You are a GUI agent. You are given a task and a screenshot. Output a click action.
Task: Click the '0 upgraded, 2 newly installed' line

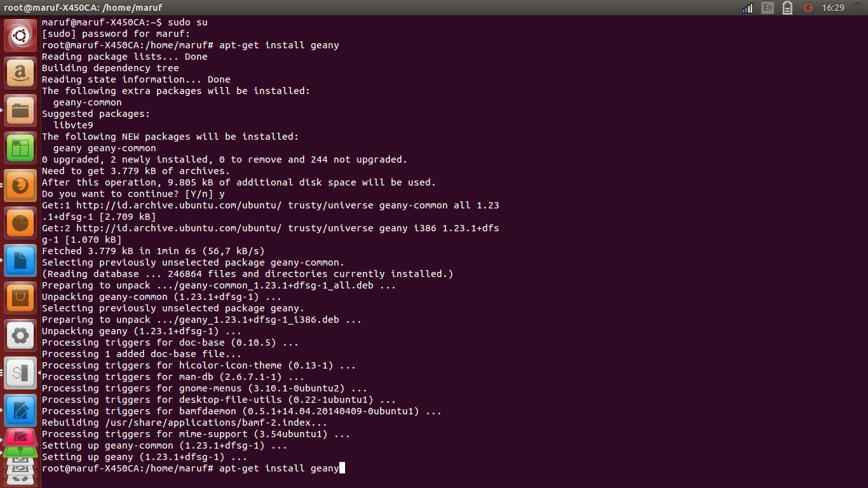point(224,159)
